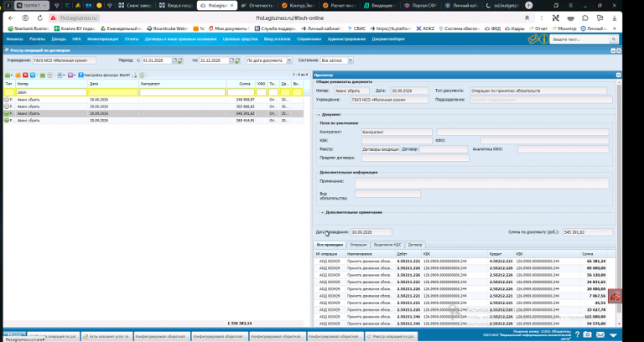Image resolution: width=644 pixels, height=342 pixels.
Task: Open the date type dropdown 'По дате документа'
Action: pos(289,60)
